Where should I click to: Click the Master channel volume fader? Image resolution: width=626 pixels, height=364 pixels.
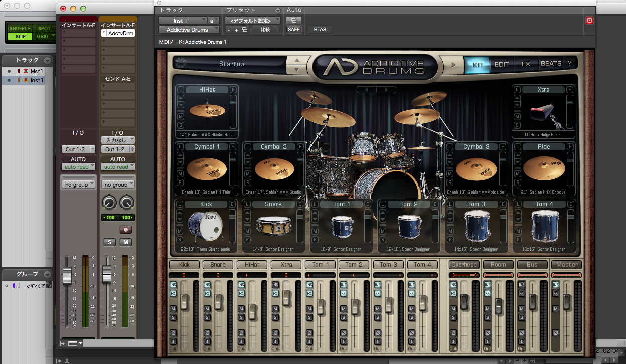pos(567,302)
